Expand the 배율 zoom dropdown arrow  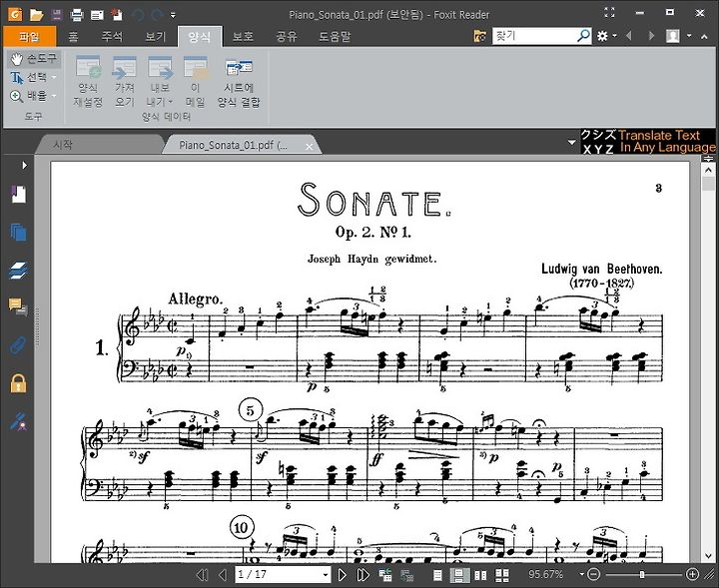click(x=54, y=96)
